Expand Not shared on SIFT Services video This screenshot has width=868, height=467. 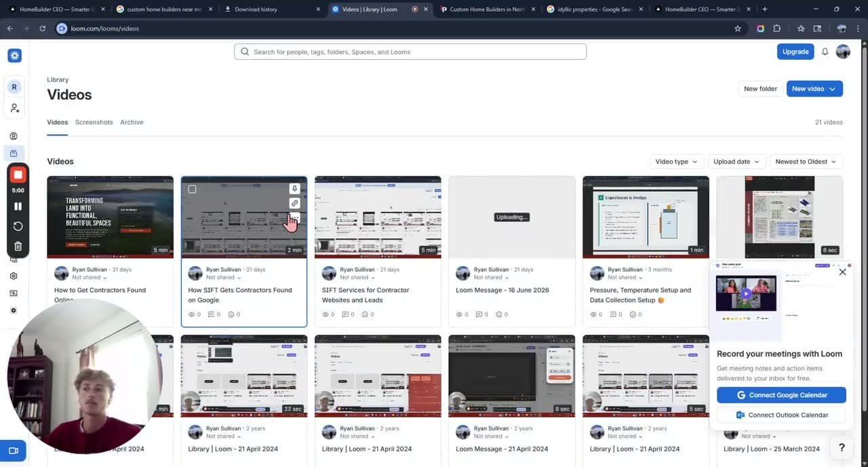pos(357,277)
